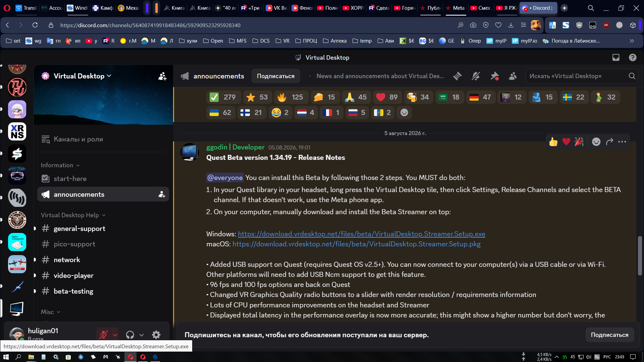Viewport: 644px width, 362px height.
Task: Click ggodin's avatar on the message
Action: pos(190,152)
